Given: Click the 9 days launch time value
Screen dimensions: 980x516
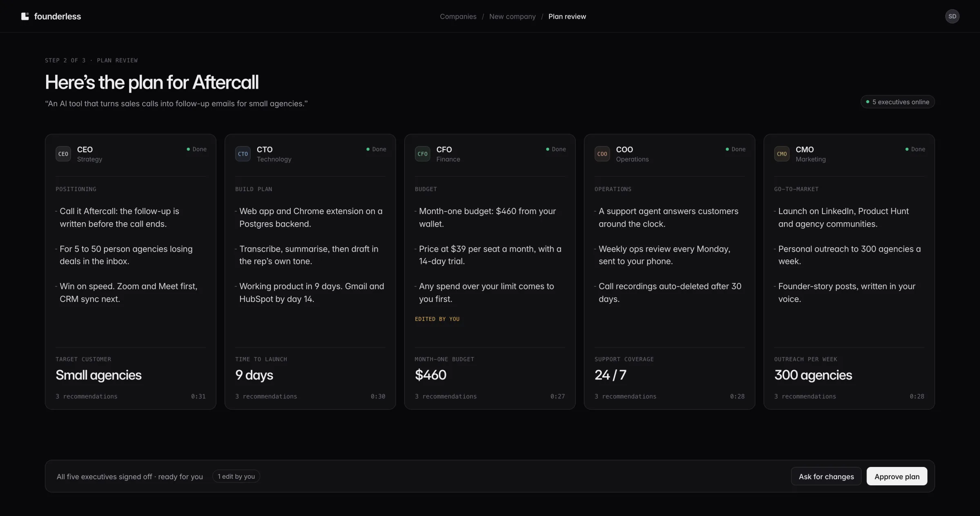Looking at the screenshot, I should click(254, 375).
